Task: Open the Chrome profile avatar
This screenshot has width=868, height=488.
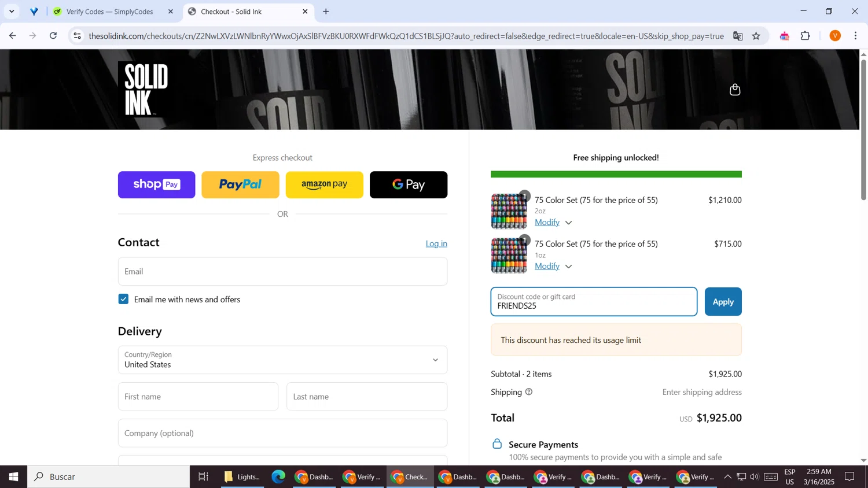Action: (x=835, y=36)
